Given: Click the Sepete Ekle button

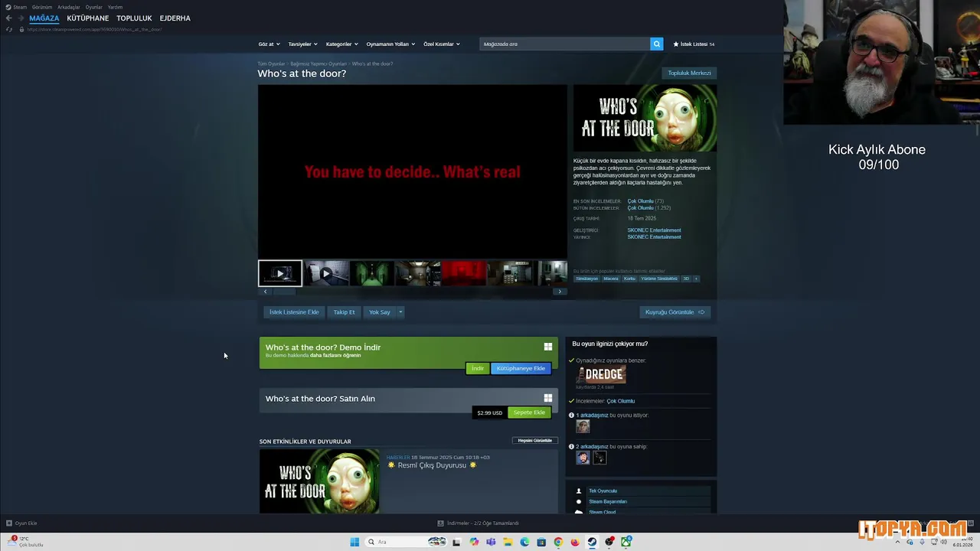Looking at the screenshot, I should click(529, 412).
